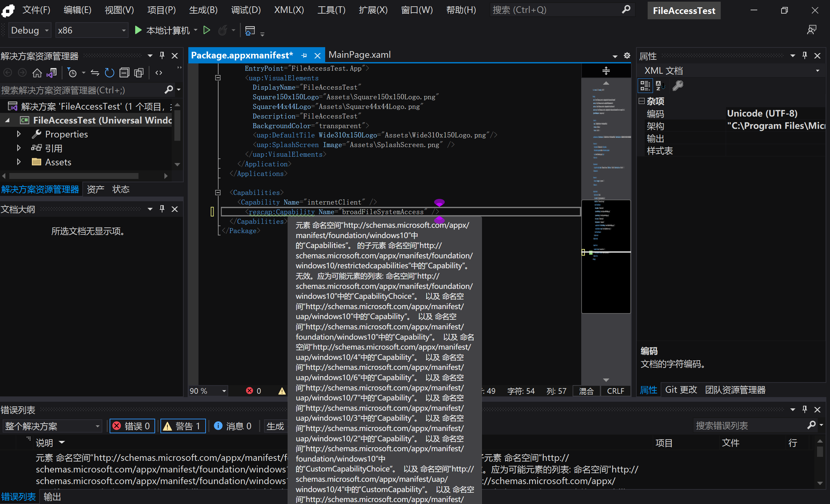Click the Home icon in Solution Explorer toolbar
Image resolution: width=830 pixels, height=504 pixels.
click(x=37, y=73)
